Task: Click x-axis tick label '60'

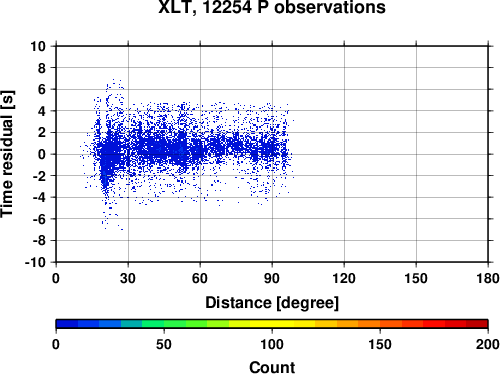Action: point(200,278)
